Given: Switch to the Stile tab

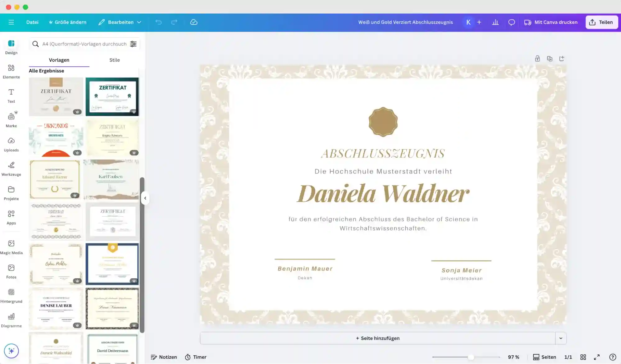Looking at the screenshot, I should [114, 60].
